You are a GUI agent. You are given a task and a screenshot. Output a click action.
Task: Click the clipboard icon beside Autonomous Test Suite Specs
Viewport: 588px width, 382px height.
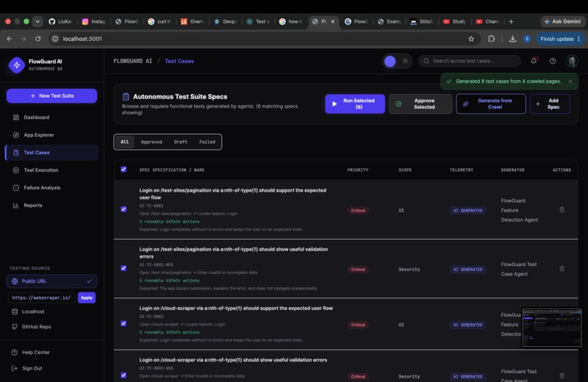pos(126,97)
